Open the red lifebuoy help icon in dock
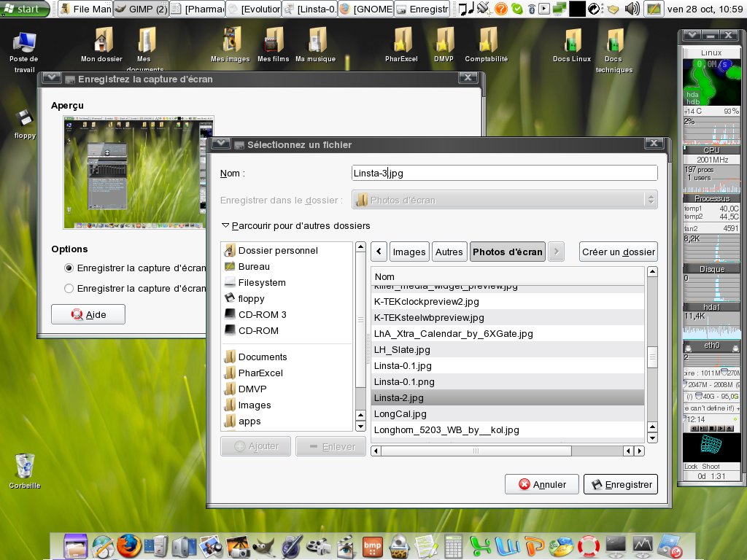Viewport: 747px width, 560px height. (x=589, y=547)
